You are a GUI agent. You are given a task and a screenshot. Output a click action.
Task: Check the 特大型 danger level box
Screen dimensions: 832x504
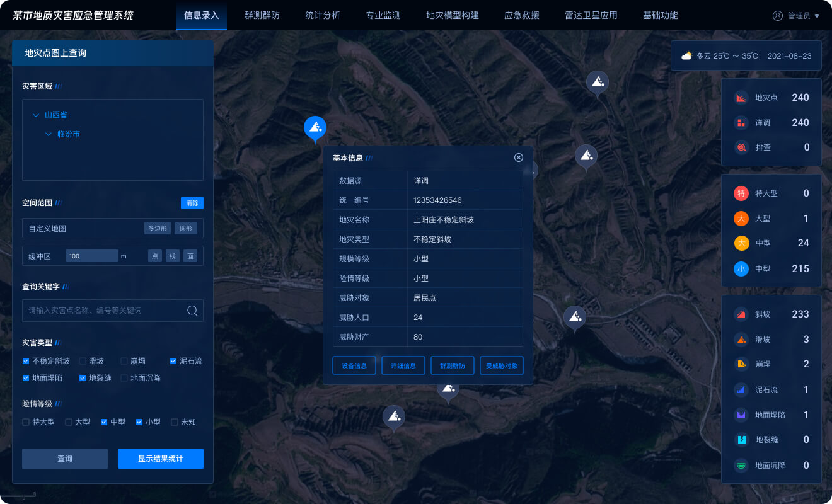(x=26, y=422)
